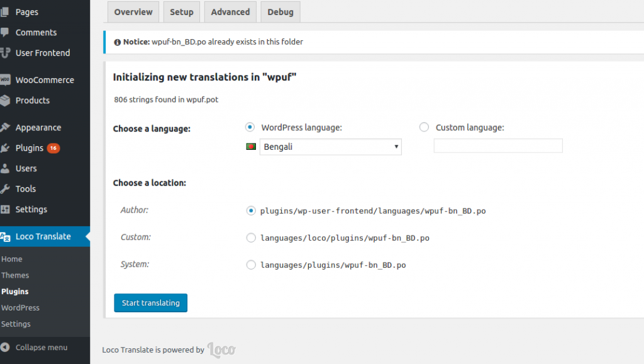Select the Custom language radio button

tap(424, 127)
